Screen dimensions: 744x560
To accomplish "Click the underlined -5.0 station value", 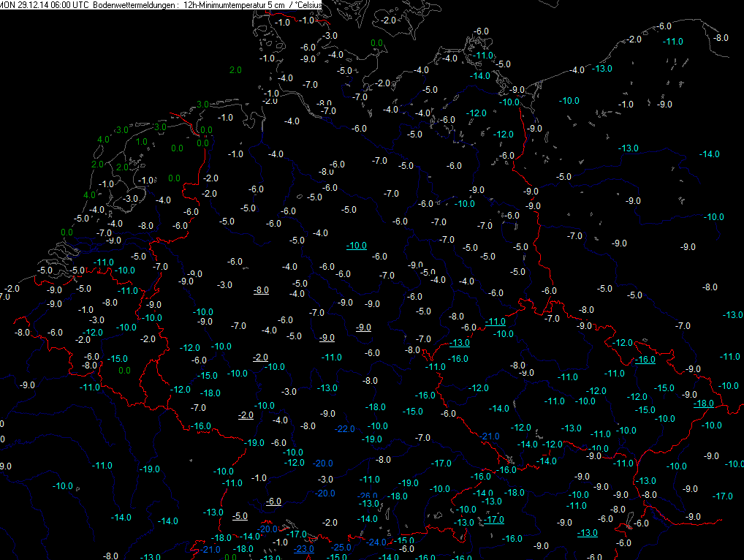I will [240, 516].
